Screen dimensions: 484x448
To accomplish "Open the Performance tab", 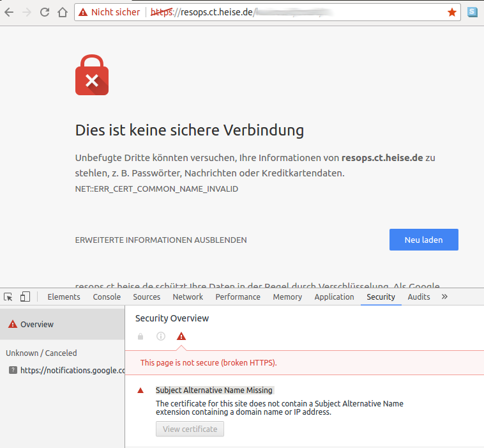I will [x=238, y=297].
